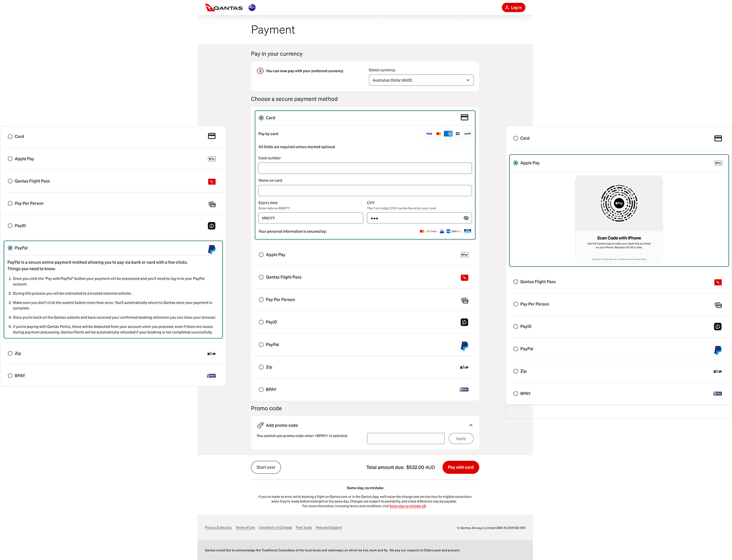The height and width of the screenshot is (560, 732).
Task: Click the Zip logo in center list
Action: 464,367
